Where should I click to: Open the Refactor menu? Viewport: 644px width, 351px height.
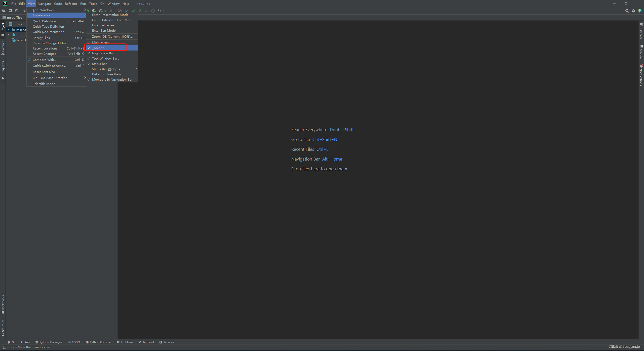(71, 4)
